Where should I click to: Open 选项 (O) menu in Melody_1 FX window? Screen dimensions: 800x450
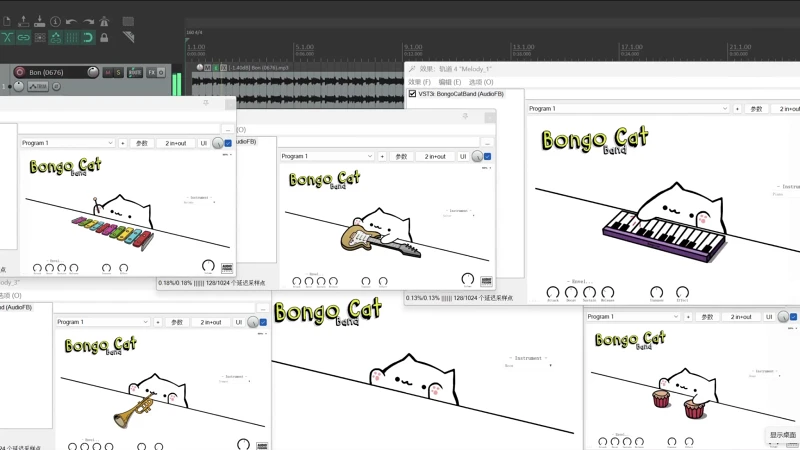pyautogui.click(x=481, y=82)
